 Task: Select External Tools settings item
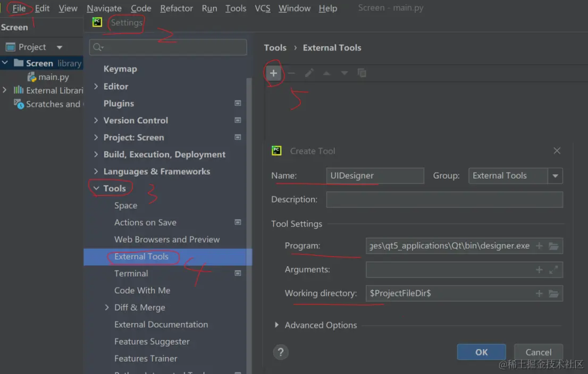(x=167, y=257)
